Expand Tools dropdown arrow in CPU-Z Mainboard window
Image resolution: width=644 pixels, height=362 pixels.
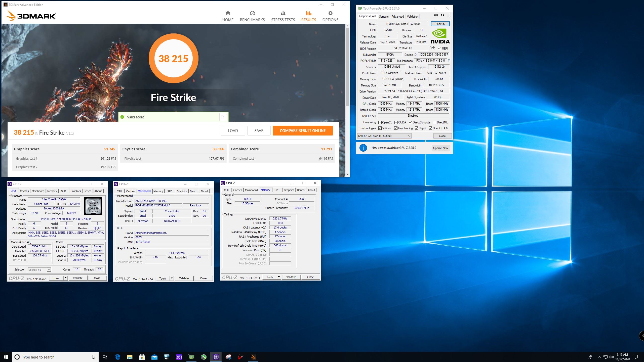172,278
